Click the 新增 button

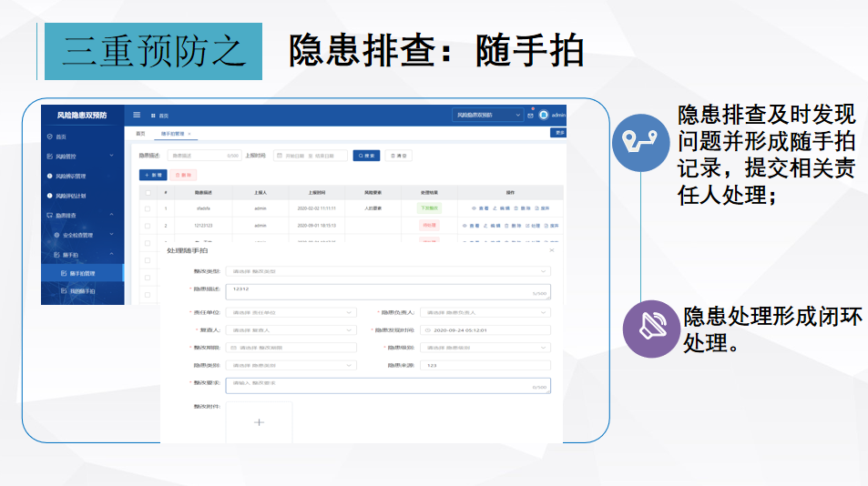pyautogui.click(x=152, y=174)
